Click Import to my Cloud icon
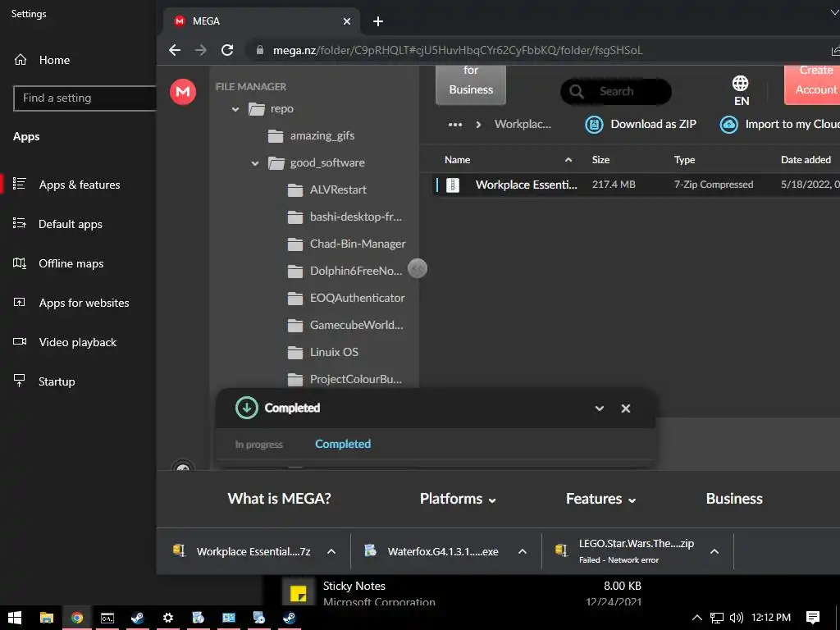 click(728, 125)
